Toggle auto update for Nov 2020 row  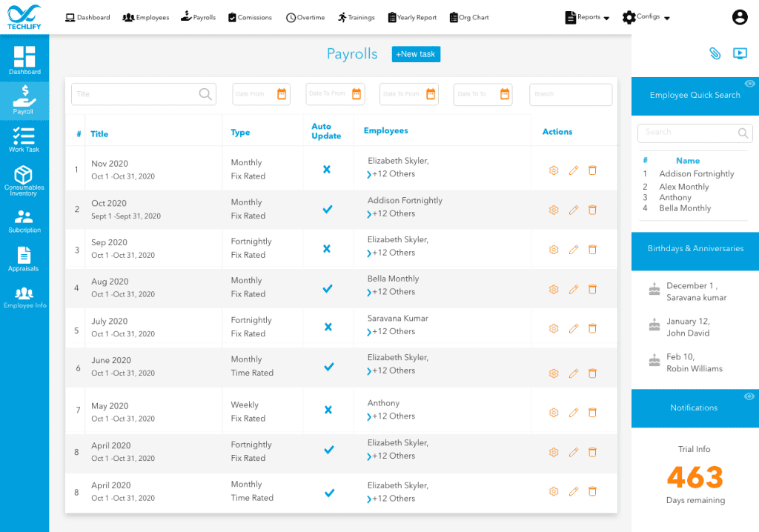coord(327,170)
